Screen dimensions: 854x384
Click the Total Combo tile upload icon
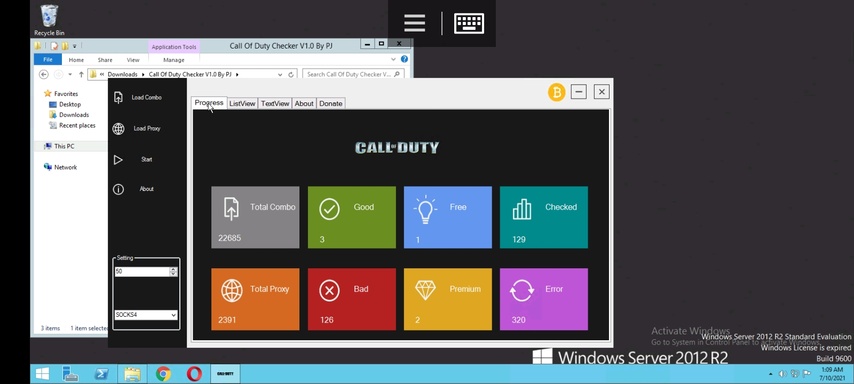click(231, 209)
